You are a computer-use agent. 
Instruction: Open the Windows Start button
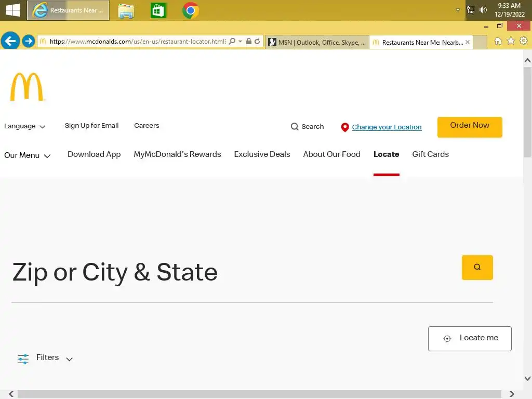(x=13, y=10)
